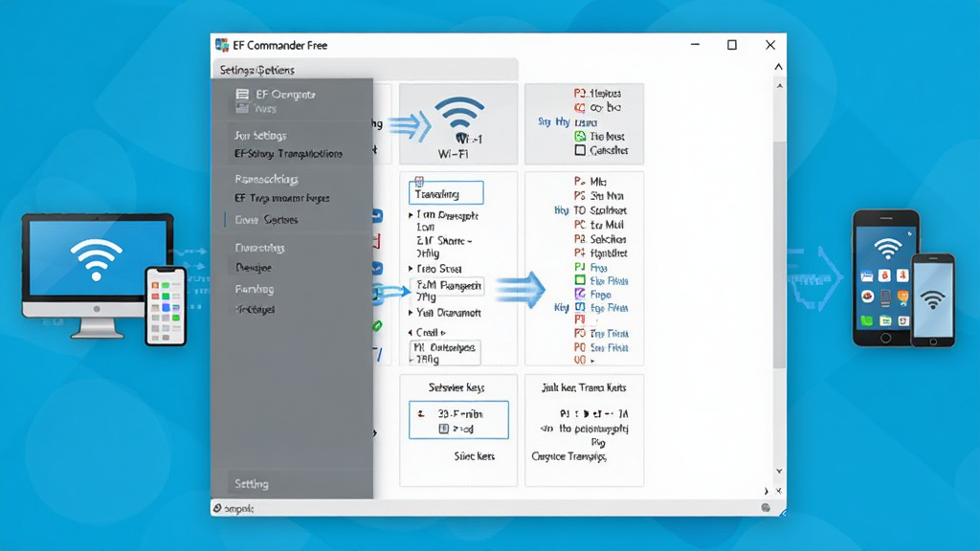Select the 'Dexsjoe' sidebar item

click(x=253, y=268)
